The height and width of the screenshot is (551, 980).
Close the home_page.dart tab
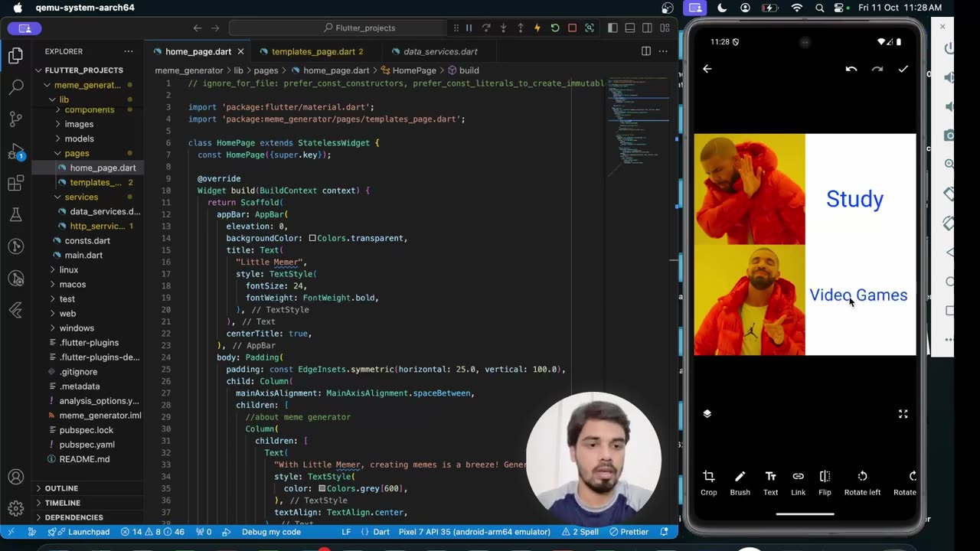240,51
